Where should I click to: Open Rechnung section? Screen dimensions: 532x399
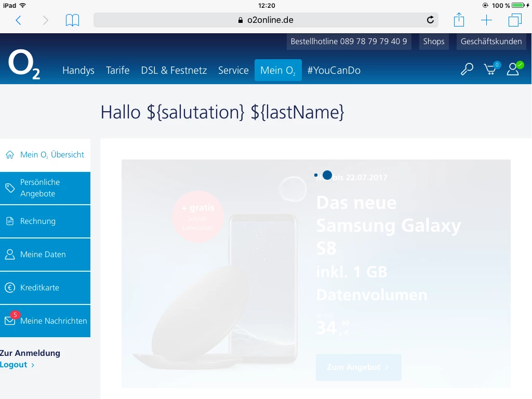click(45, 221)
